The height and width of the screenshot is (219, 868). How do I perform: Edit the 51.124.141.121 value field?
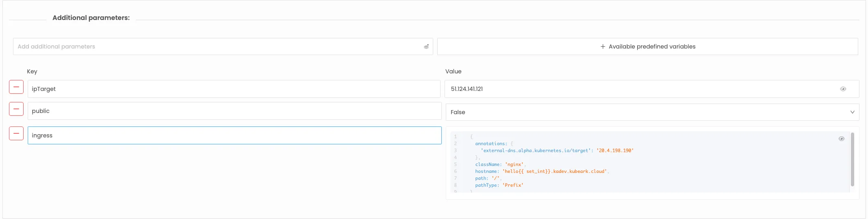tap(652, 89)
